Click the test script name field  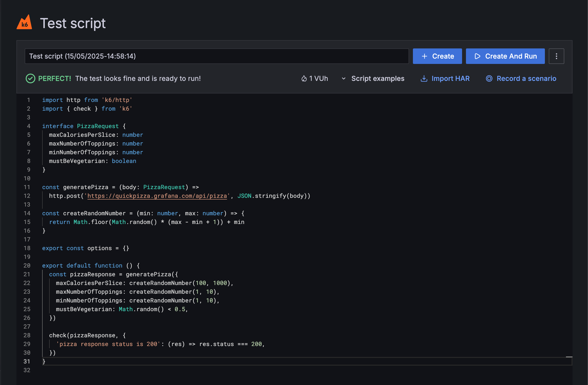(x=217, y=56)
